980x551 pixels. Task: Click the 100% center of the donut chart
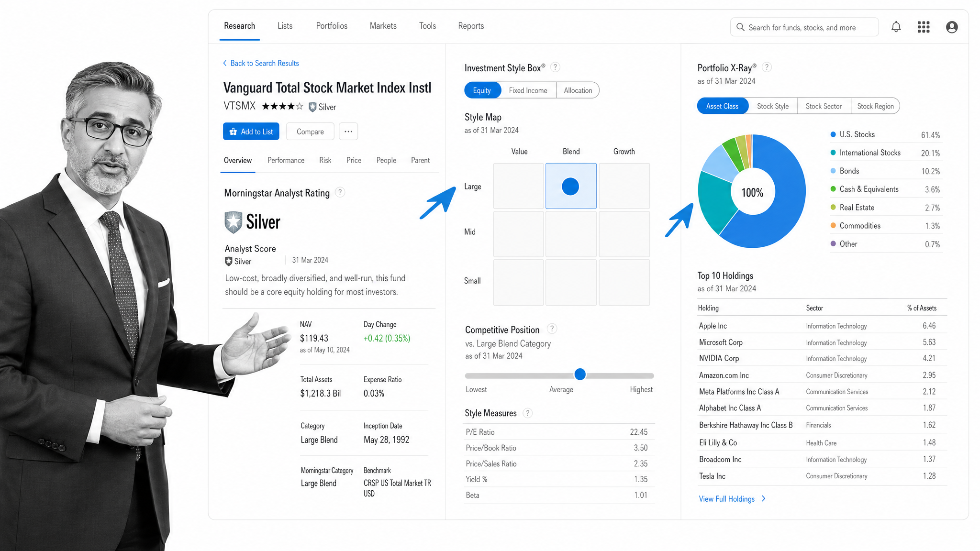(752, 193)
